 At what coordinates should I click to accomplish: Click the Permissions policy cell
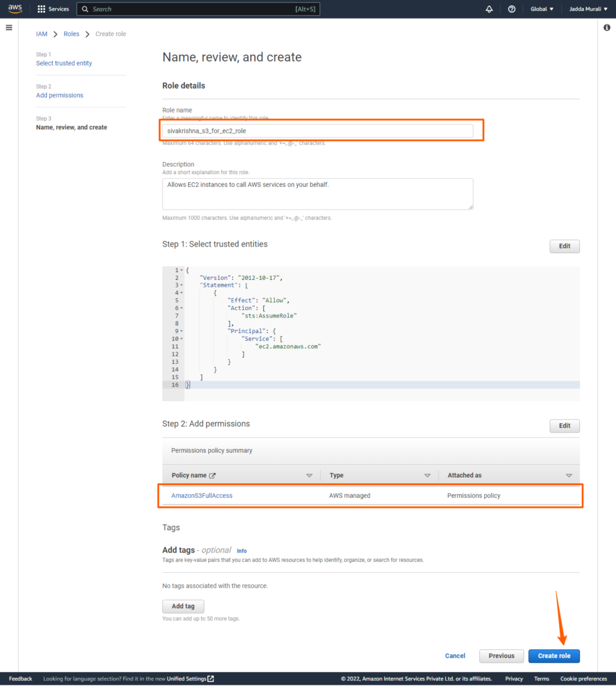pos(473,496)
